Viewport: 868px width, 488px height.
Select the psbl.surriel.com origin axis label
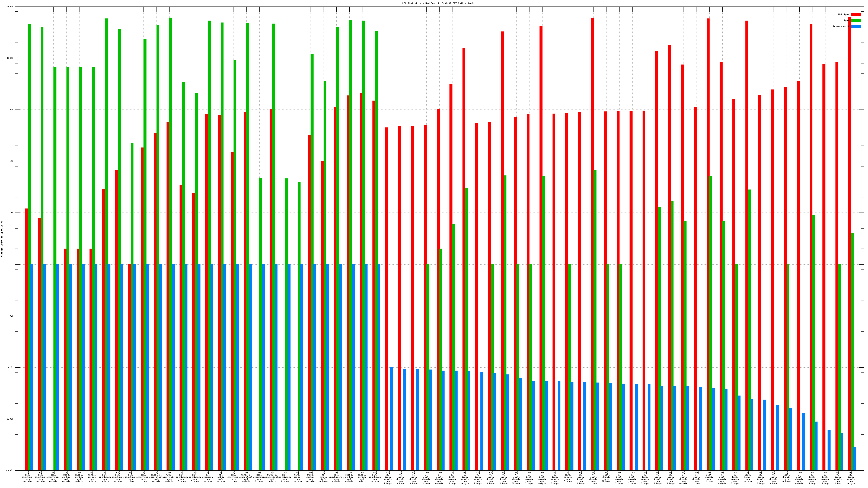pos(169,477)
